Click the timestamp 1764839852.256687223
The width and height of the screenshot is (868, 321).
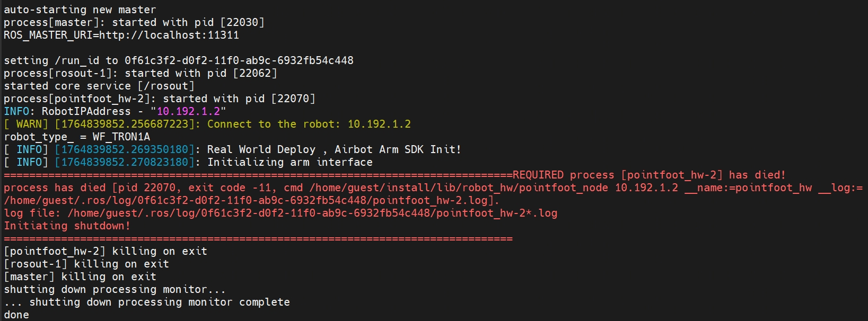125,124
